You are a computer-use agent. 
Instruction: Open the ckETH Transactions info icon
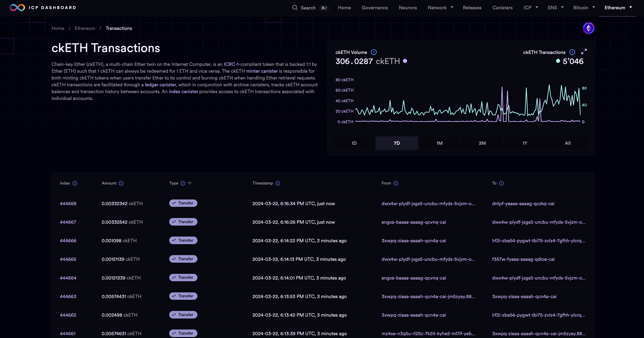pyautogui.click(x=572, y=52)
